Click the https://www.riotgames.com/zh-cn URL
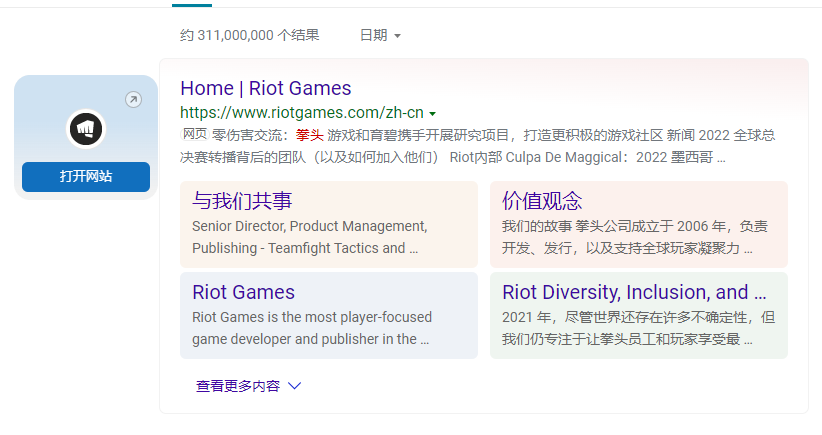 click(302, 113)
